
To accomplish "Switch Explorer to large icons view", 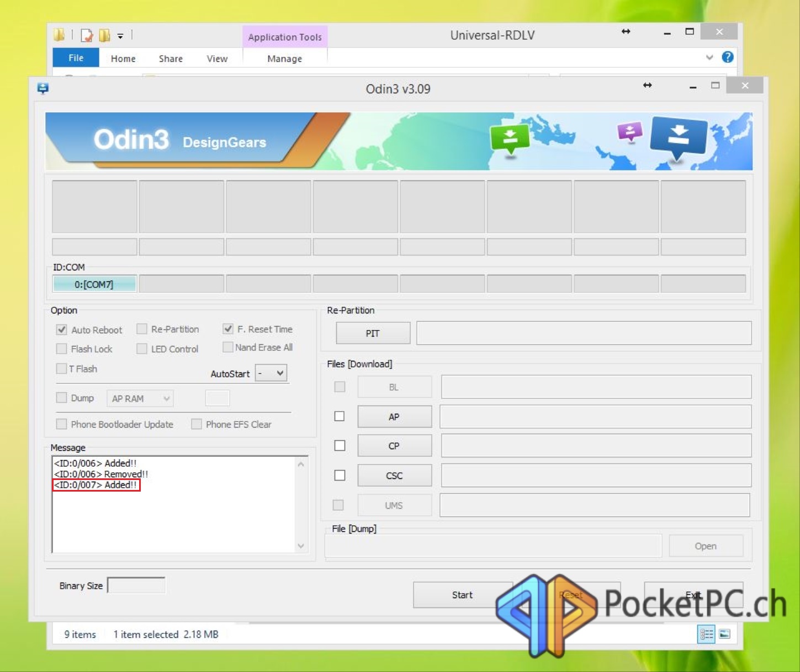I will pyautogui.click(x=725, y=634).
